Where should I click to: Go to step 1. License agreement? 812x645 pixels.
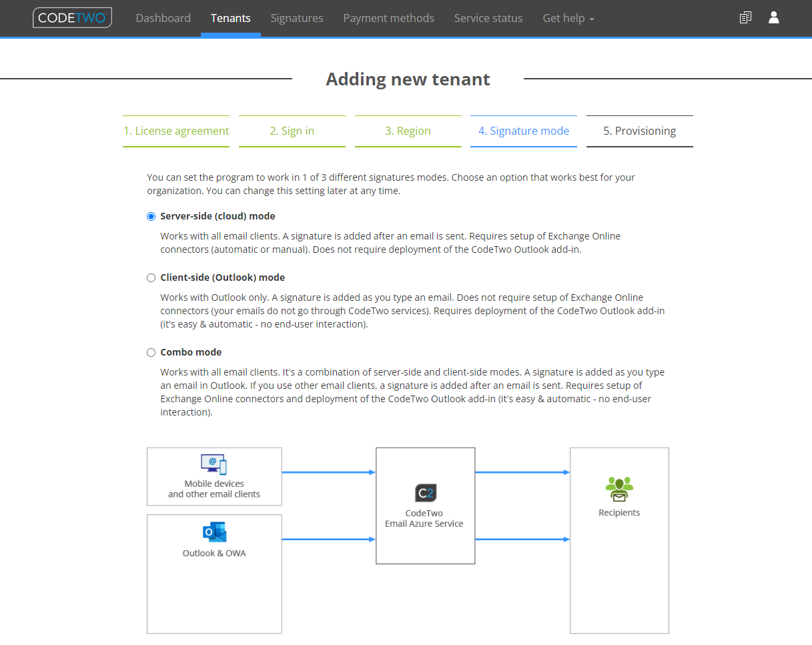[176, 131]
